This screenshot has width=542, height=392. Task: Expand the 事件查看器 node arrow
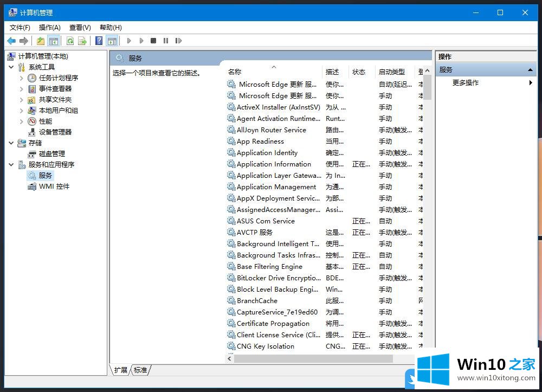click(x=22, y=89)
